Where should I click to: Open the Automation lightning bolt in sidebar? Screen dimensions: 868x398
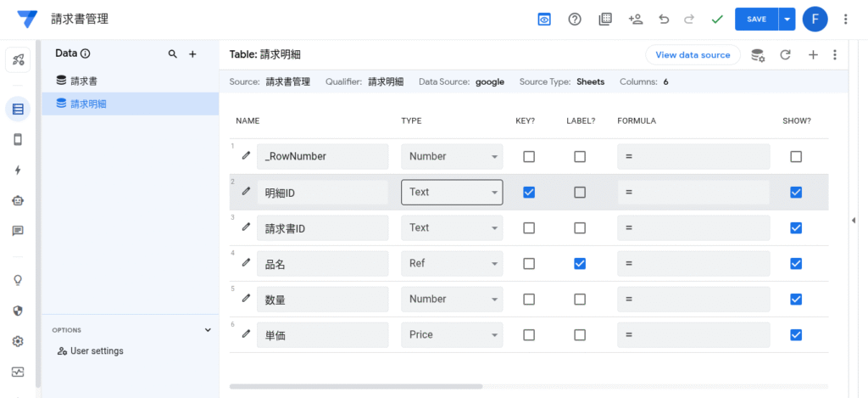(x=18, y=170)
